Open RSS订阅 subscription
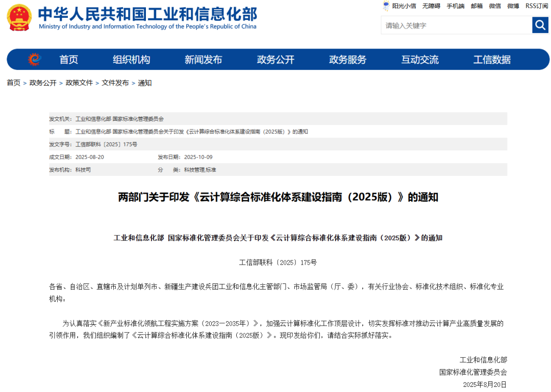Viewport: 551px width, 392px height. (535, 6)
